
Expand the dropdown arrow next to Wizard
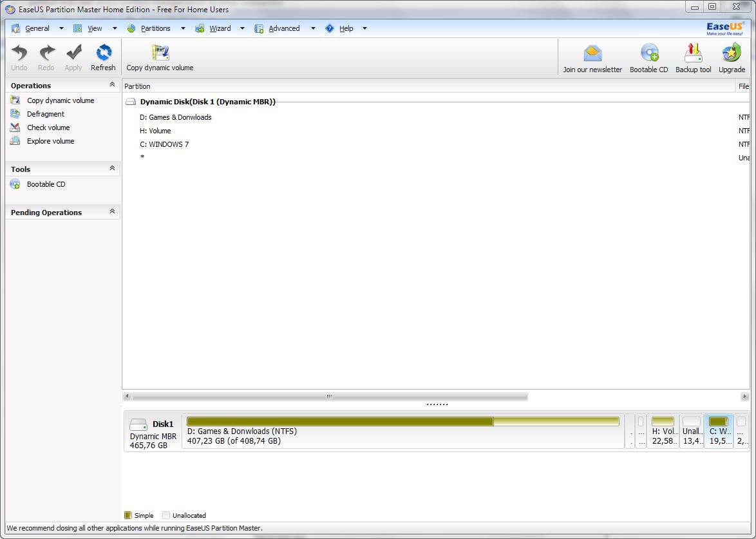[242, 28]
